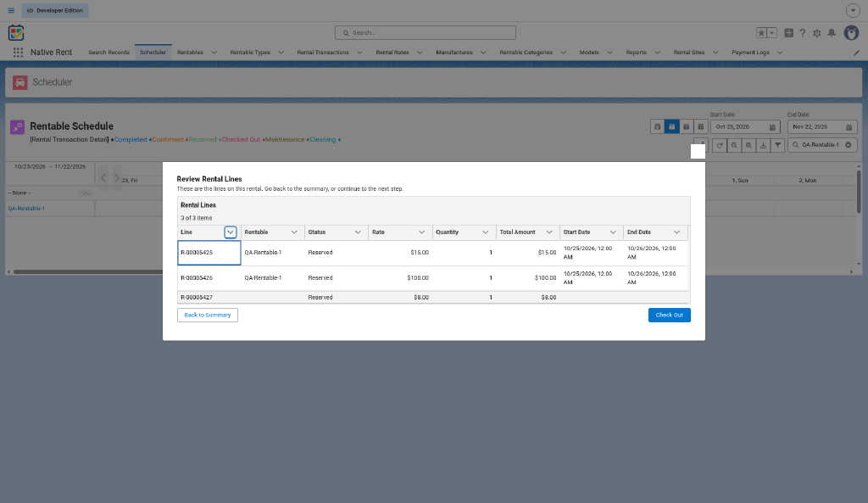Switch to the first calendar view toggle
Image resolution: width=868 pixels, height=503 pixels.
pyautogui.click(x=657, y=127)
